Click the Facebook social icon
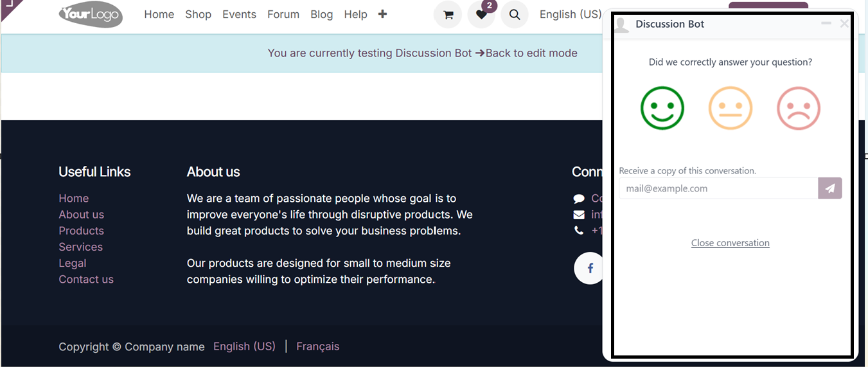The height and width of the screenshot is (367, 868). tap(590, 267)
